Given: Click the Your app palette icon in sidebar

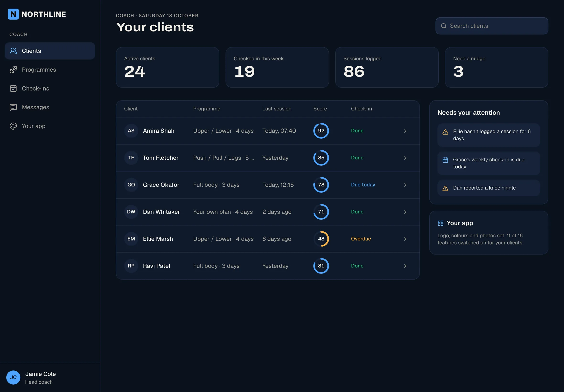Looking at the screenshot, I should [13, 126].
